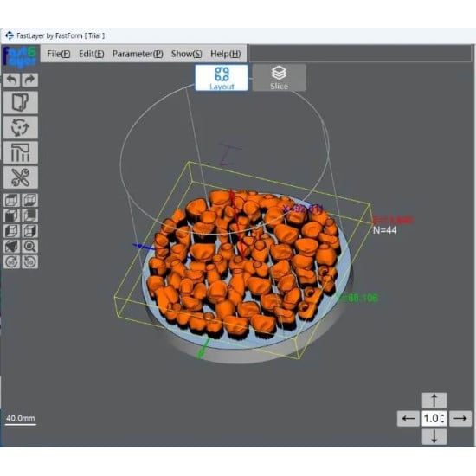Move the model right with the arrow
The height and width of the screenshot is (476, 476).
pos(460,419)
